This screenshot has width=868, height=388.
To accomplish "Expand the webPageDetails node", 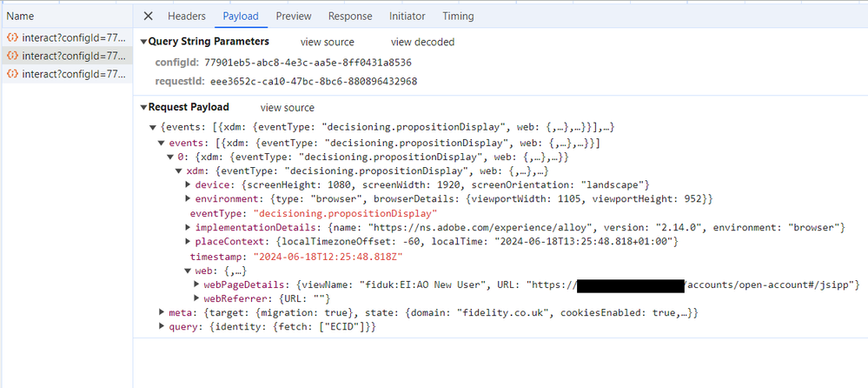I will click(x=196, y=285).
